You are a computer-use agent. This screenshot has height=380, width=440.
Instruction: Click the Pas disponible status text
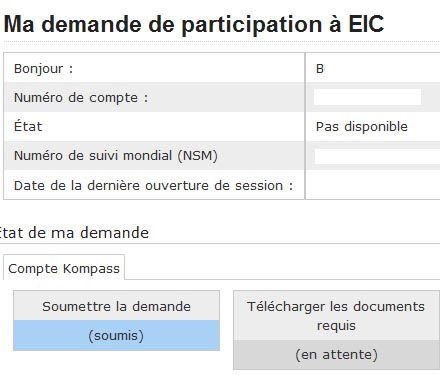362,127
